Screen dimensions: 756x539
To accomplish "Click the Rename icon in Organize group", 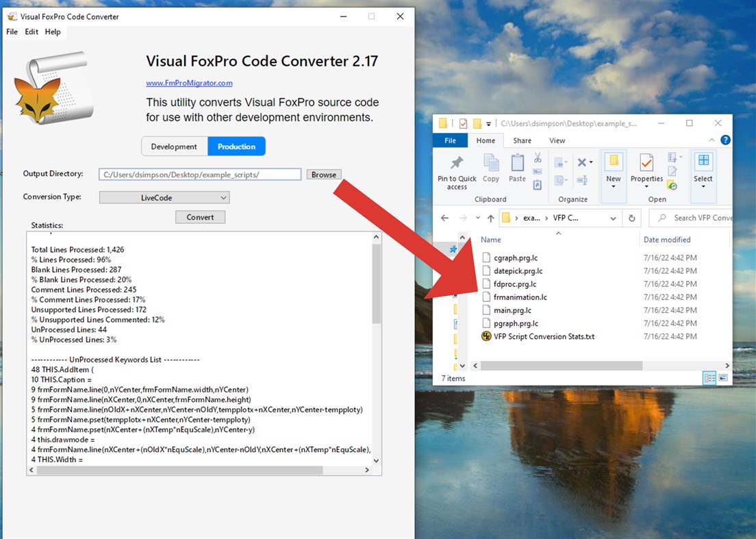I will pyautogui.click(x=583, y=180).
